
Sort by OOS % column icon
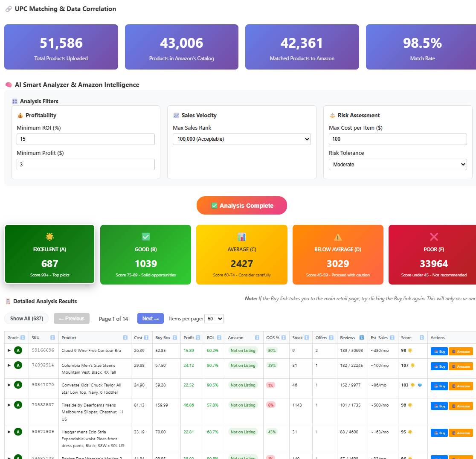click(284, 337)
